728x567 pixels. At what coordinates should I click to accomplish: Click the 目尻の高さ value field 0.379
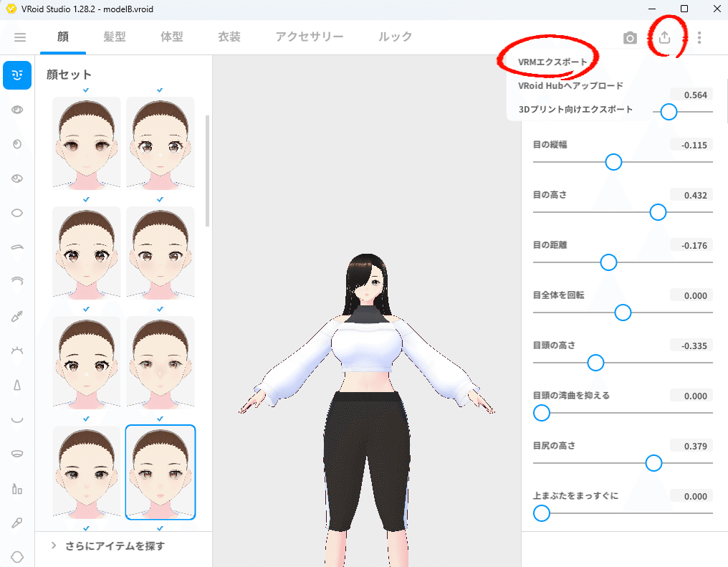[x=691, y=446]
